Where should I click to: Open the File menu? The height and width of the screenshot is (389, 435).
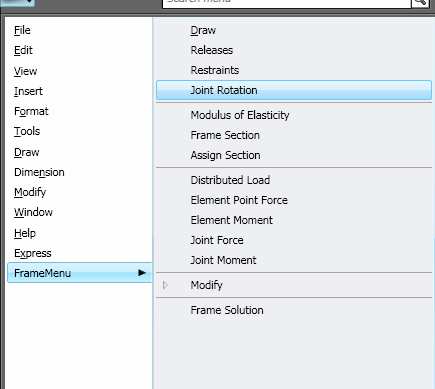tap(22, 30)
